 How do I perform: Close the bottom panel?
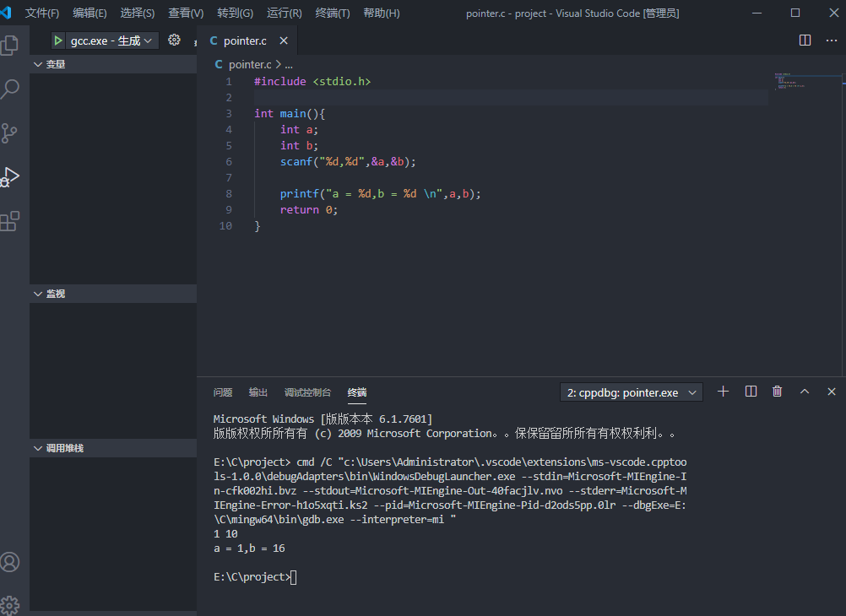(x=832, y=392)
